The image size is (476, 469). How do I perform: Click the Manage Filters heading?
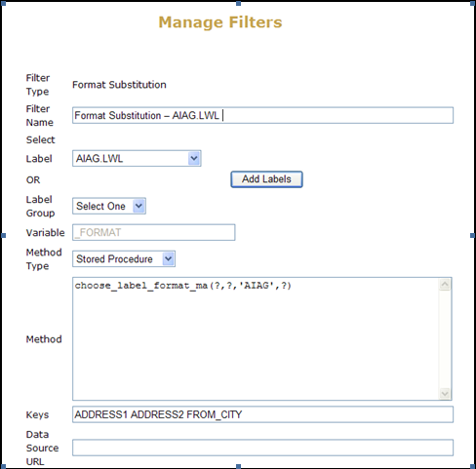pos(220,22)
